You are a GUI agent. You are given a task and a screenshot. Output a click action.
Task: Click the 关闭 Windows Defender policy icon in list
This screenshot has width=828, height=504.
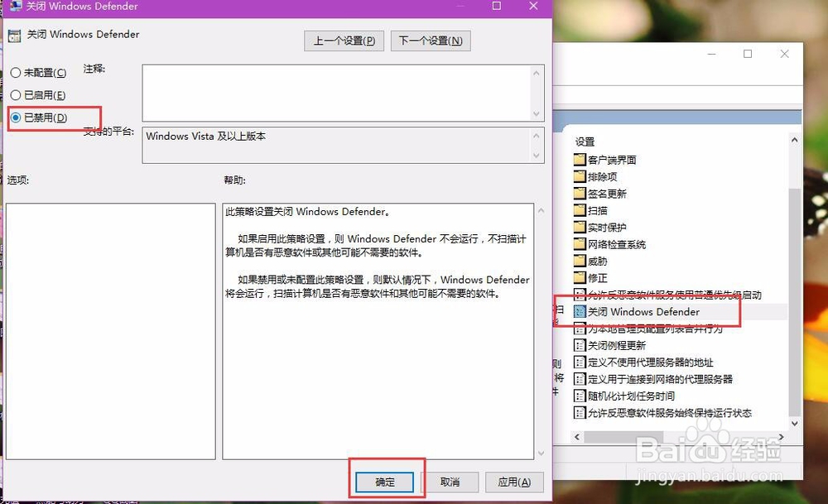[x=580, y=311]
